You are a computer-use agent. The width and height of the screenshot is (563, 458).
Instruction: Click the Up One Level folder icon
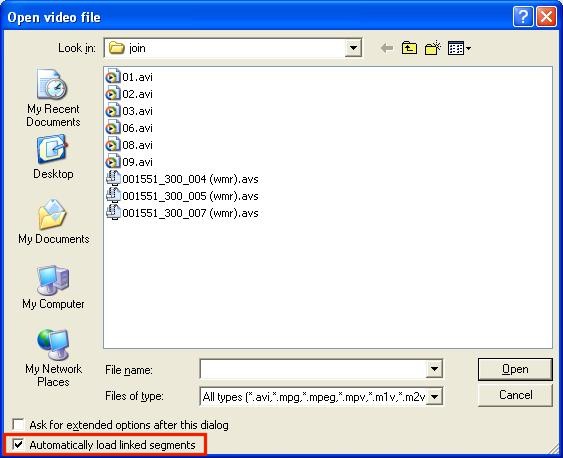tap(409, 48)
